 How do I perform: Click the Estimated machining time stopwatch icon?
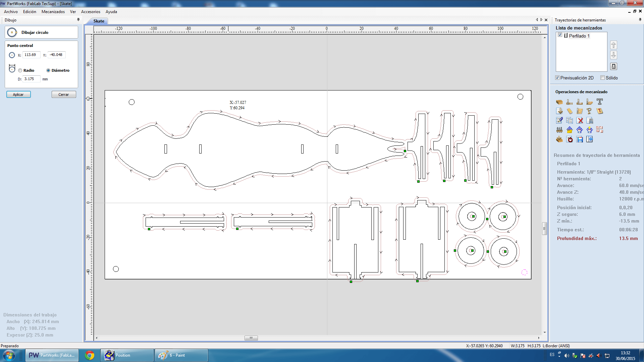(569, 139)
